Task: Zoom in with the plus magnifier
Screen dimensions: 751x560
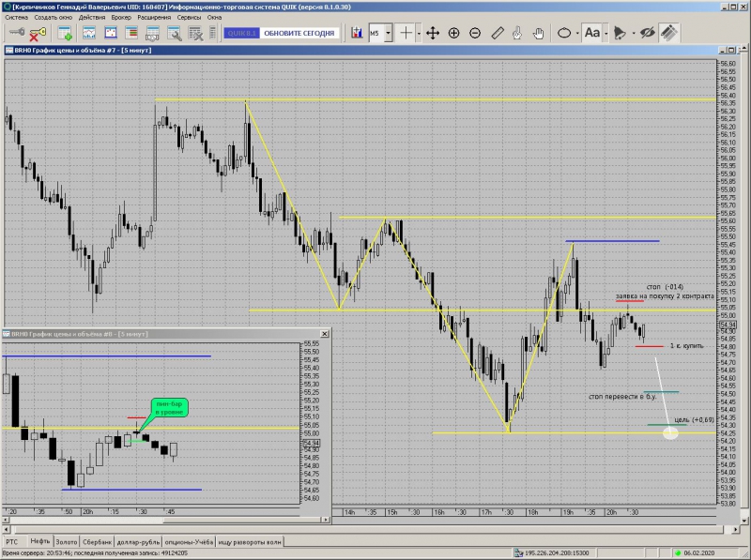Action: [453, 33]
